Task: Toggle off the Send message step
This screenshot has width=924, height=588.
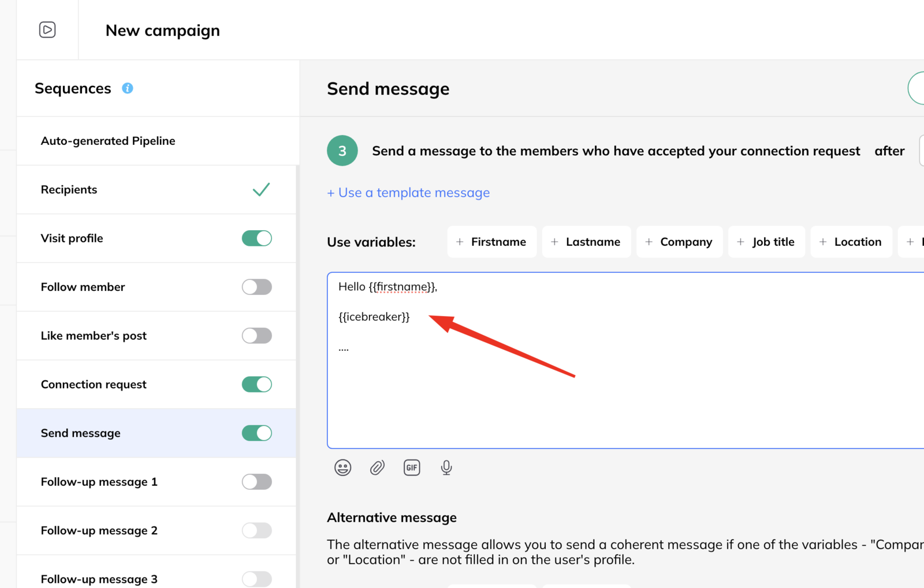Action: click(x=257, y=433)
